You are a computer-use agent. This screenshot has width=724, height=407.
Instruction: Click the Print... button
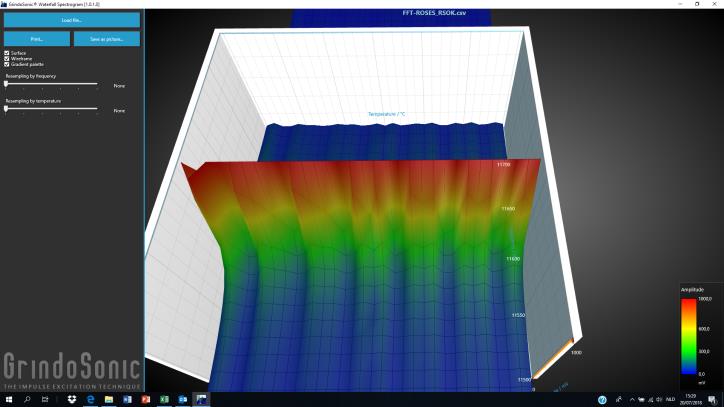(x=37, y=39)
